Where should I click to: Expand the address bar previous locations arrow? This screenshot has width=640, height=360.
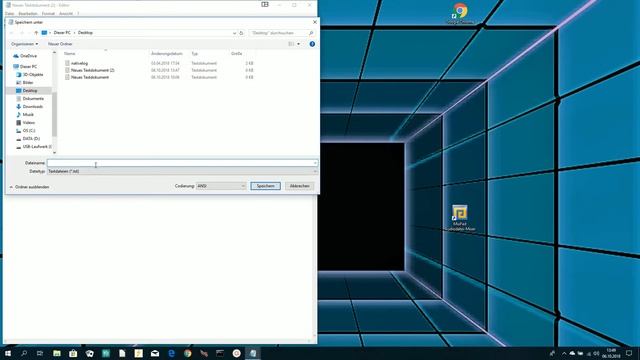(234, 33)
